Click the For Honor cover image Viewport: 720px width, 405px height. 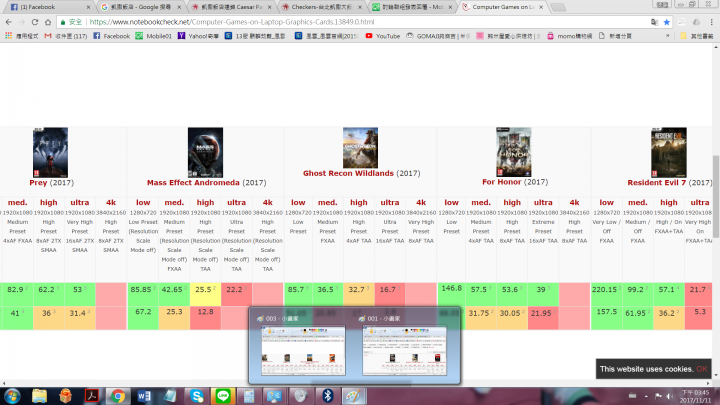click(514, 152)
